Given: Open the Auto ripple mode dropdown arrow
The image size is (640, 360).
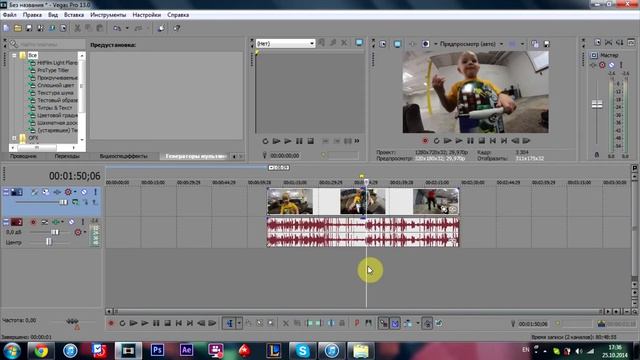Looking at the screenshot, I should click(418, 323).
